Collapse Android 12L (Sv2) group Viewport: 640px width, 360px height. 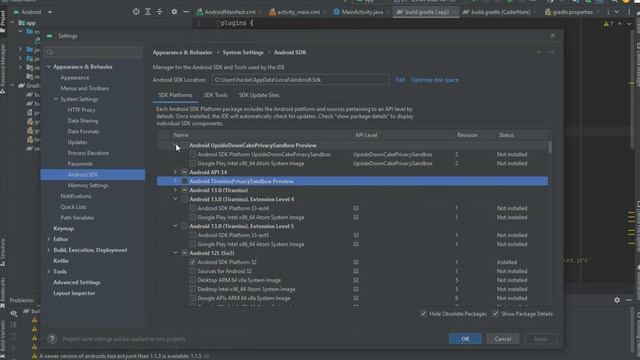(x=176, y=253)
